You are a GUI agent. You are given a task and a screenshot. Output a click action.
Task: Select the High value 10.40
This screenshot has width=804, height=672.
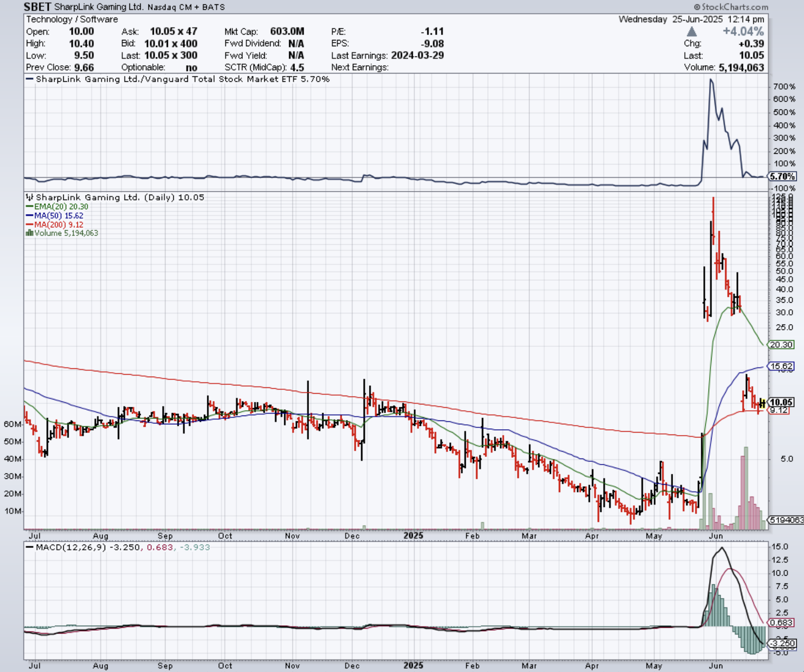tap(81, 43)
